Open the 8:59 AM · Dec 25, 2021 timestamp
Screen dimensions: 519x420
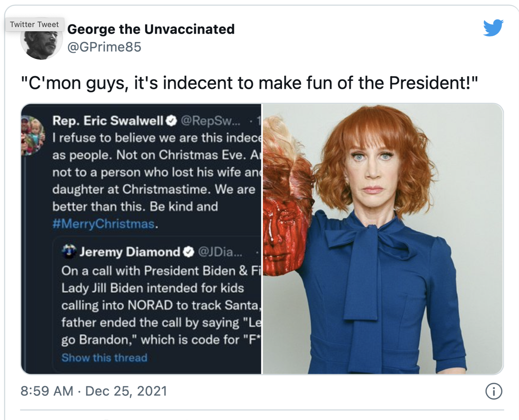tap(94, 391)
